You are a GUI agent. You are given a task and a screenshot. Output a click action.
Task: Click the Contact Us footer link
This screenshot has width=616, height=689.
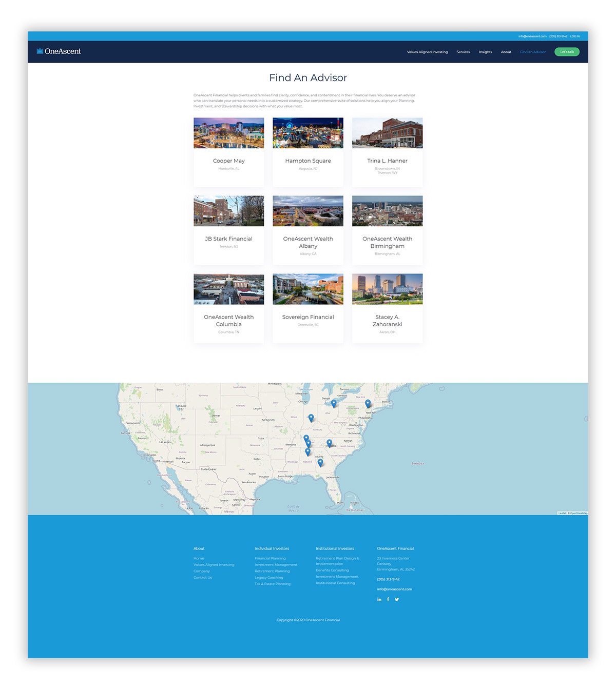[203, 578]
